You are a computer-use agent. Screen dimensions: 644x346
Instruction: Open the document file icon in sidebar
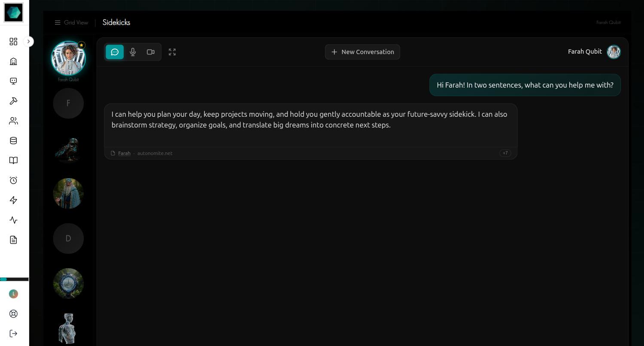tap(13, 240)
